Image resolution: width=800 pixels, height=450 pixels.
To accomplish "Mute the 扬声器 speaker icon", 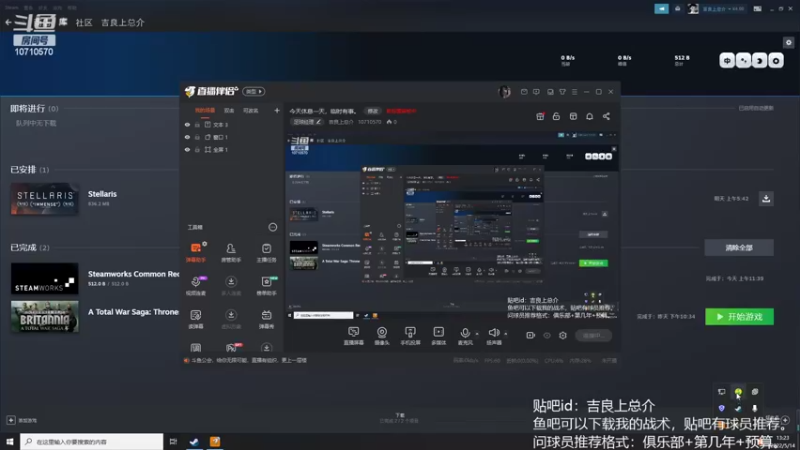I will (493, 333).
